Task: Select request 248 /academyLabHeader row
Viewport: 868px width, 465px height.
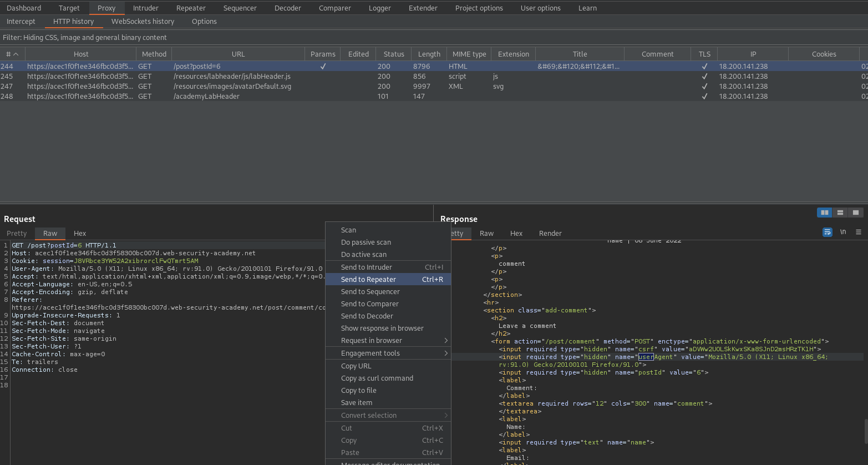Action: pos(434,96)
